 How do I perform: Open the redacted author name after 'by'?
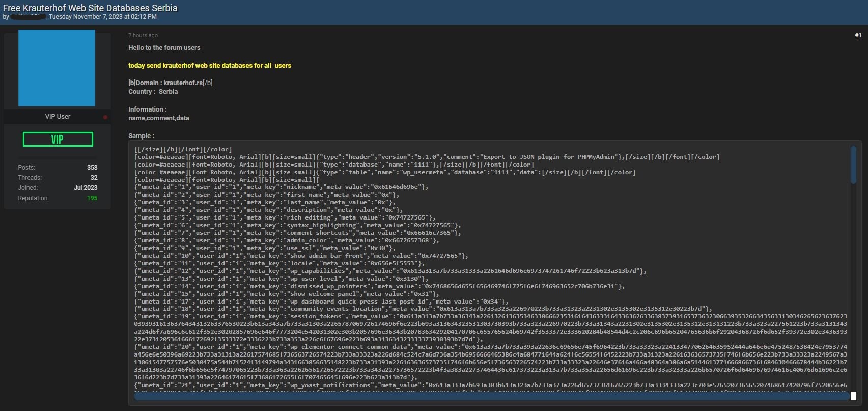click(28, 17)
